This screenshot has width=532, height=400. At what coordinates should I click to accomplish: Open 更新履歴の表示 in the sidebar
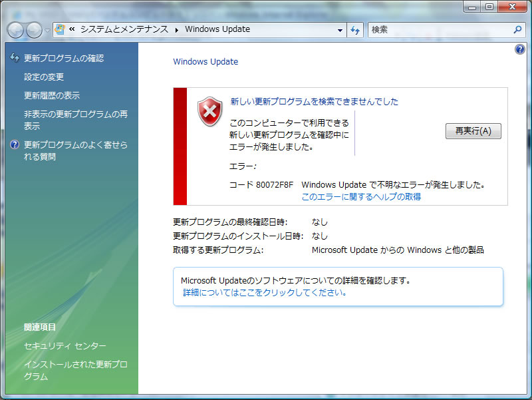click(52, 96)
